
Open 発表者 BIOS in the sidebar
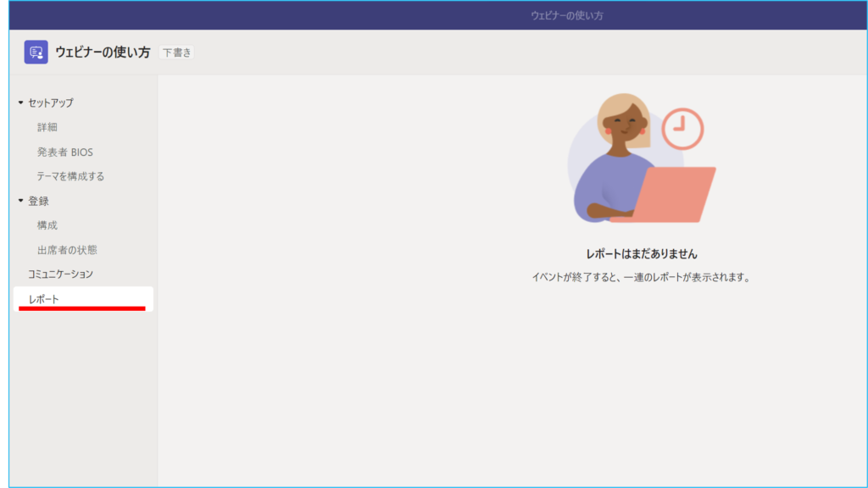(x=65, y=152)
